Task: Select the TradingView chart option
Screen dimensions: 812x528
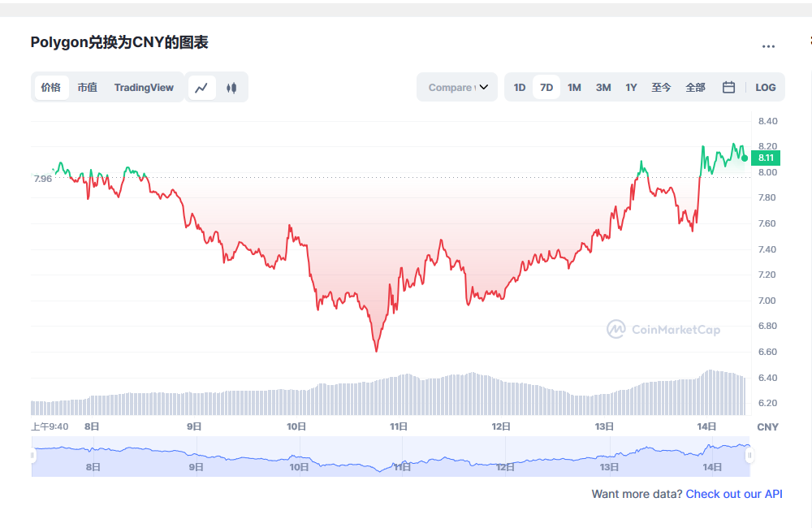Action: 144,87
